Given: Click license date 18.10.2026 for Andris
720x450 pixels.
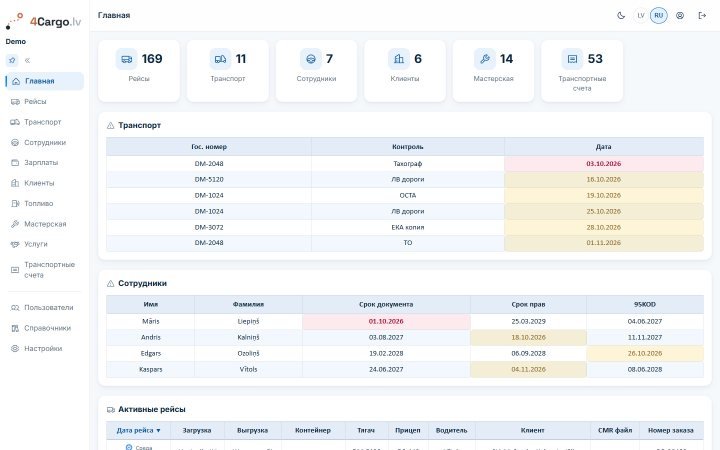Looking at the screenshot, I should (528, 338).
